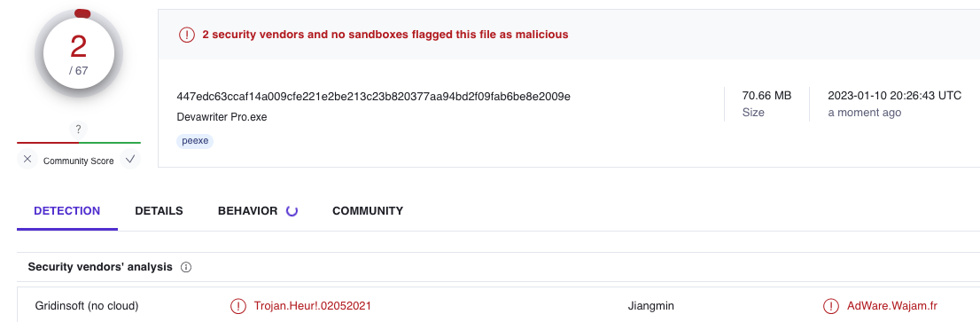The height and width of the screenshot is (322, 980).
Task: Open the DETECTION tab
Action: 66,211
